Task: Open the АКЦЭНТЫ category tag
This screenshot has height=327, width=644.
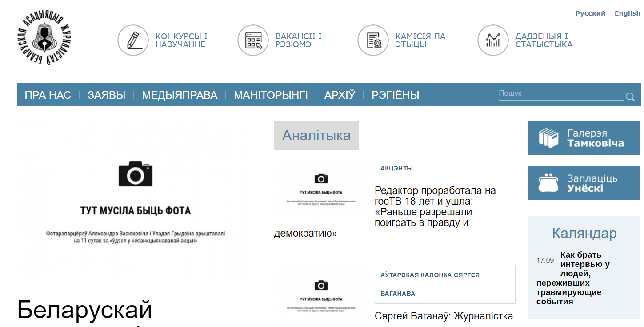Action: [x=396, y=168]
